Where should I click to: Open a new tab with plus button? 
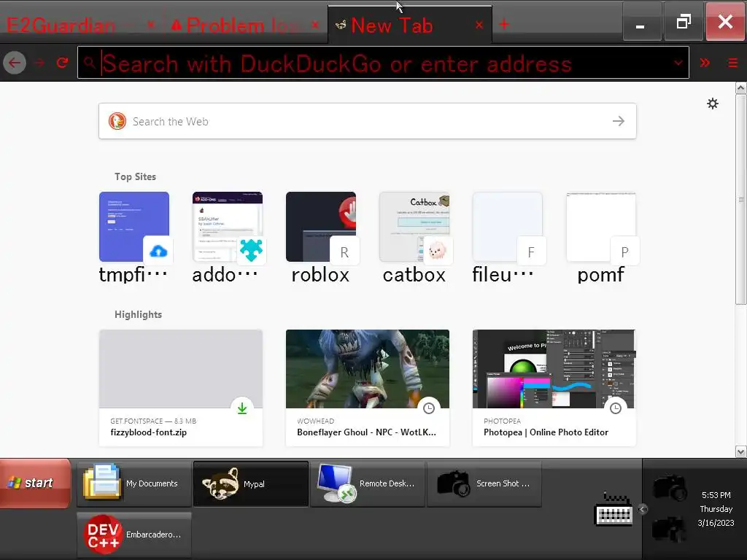504,24
